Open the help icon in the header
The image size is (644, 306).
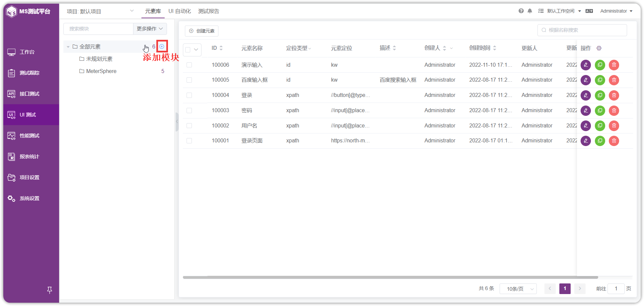[x=521, y=11]
